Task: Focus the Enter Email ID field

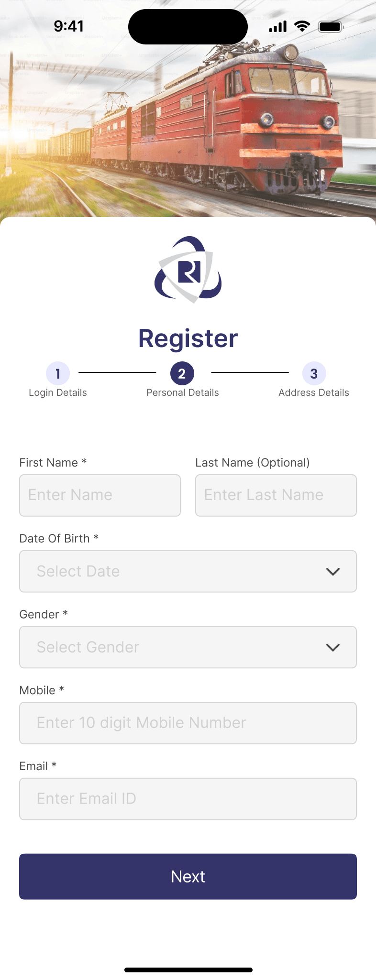Action: coord(188,799)
